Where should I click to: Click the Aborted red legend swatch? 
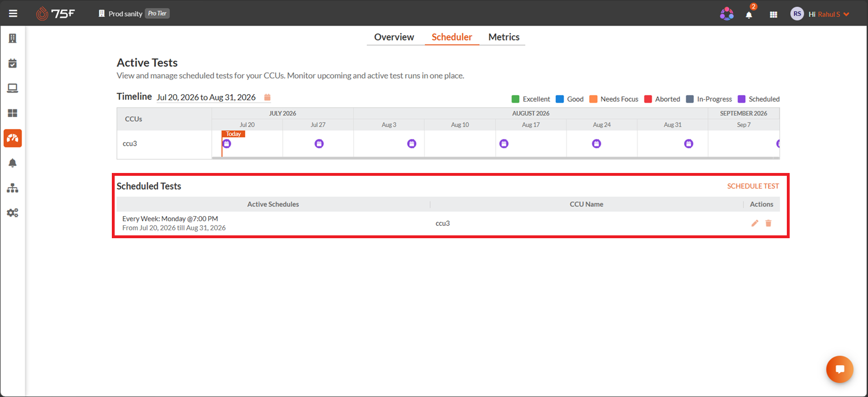[648, 99]
